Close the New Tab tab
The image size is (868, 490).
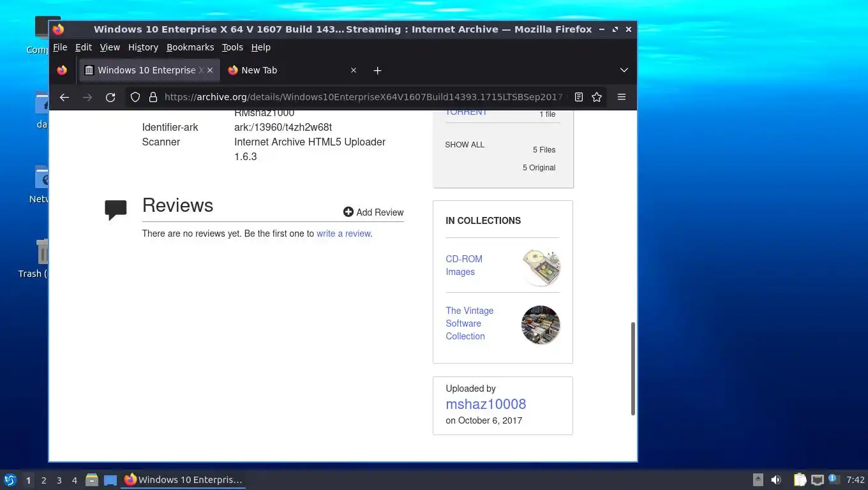(353, 70)
